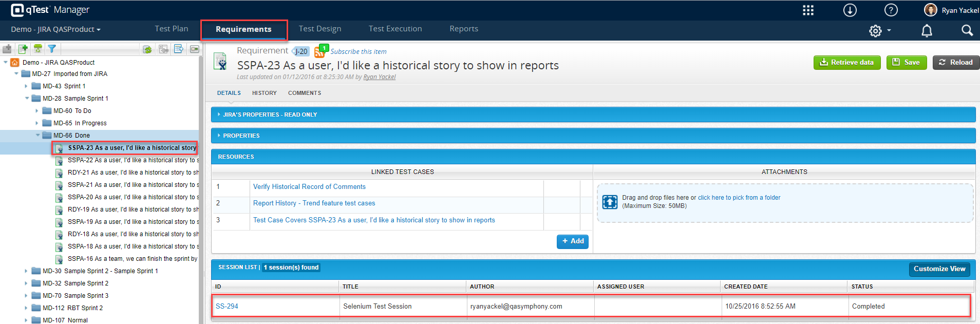The image size is (980, 324).
Task: Open the SS-294 session link
Action: (227, 306)
